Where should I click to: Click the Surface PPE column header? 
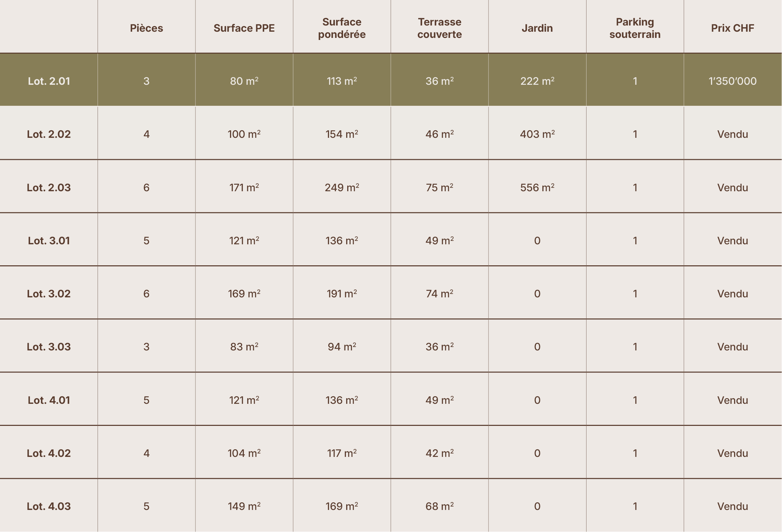point(244,28)
